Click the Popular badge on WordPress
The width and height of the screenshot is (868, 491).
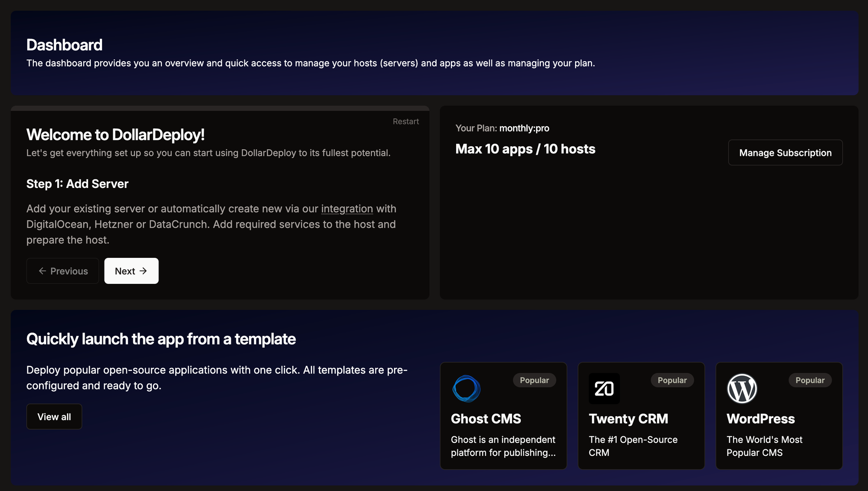(810, 380)
